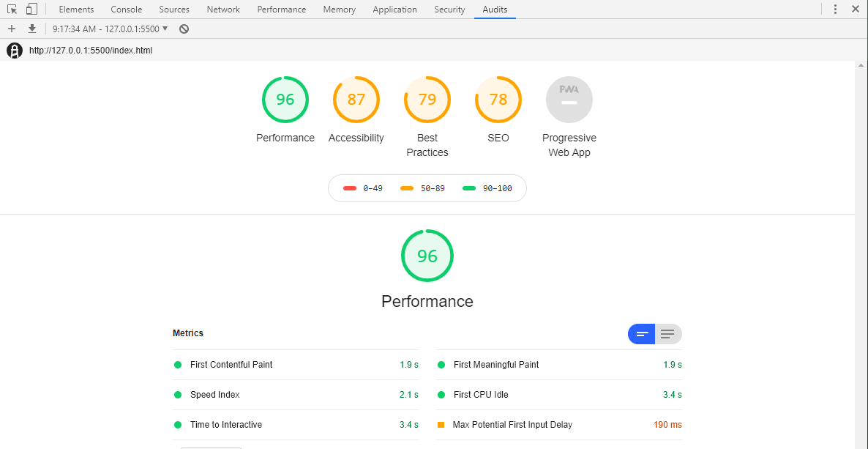Viewport: 868px width, 449px height.
Task: Open the audit report timestamp dropdown
Action: point(110,29)
